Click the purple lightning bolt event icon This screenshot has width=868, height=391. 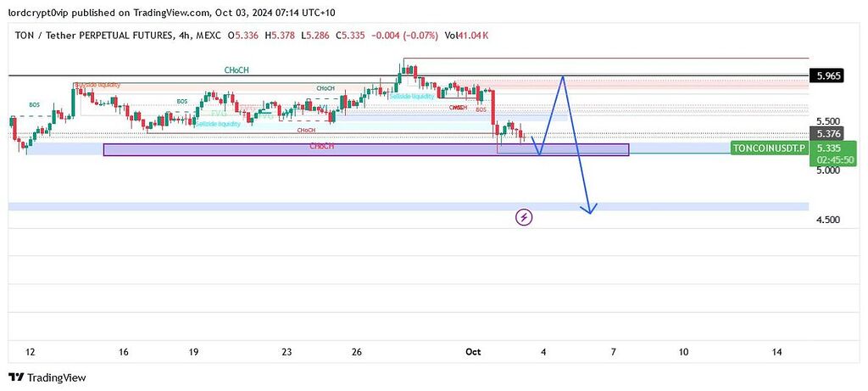524,218
